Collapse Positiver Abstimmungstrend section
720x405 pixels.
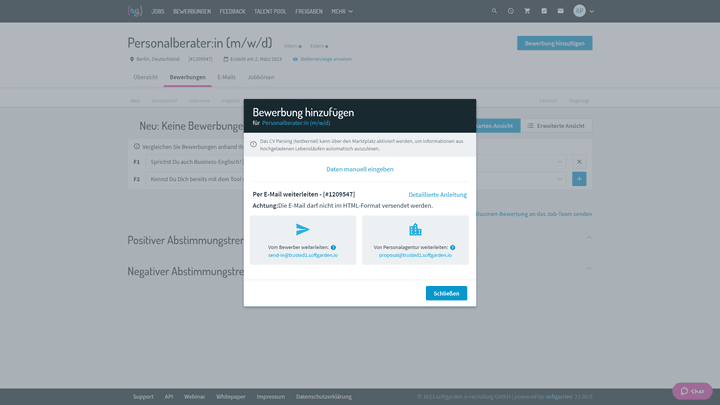[589, 237]
